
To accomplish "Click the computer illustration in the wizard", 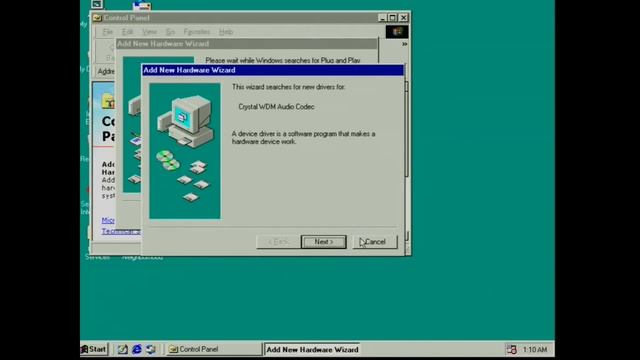I will (185, 151).
